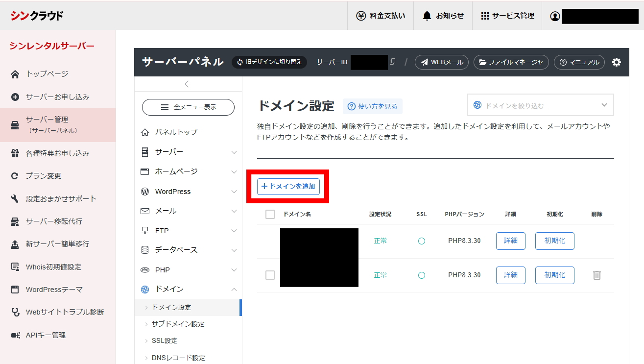Open トップページ from left sidebar
644x364 pixels.
[x=58, y=74]
